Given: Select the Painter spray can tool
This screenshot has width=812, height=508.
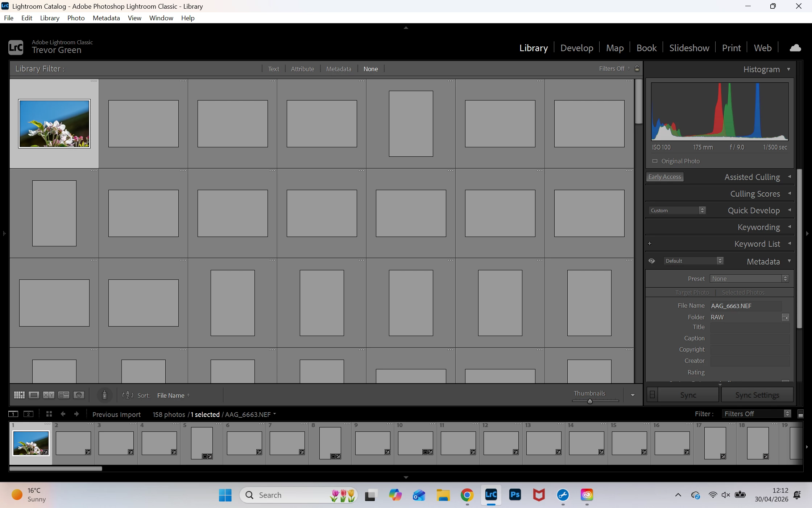Looking at the screenshot, I should 104,395.
